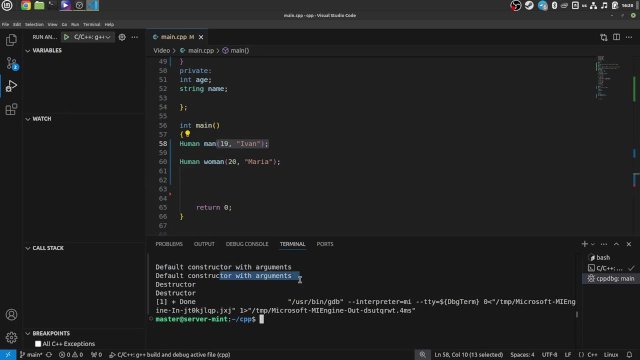
Task: Open the Selection menu
Action: pos(34,24)
